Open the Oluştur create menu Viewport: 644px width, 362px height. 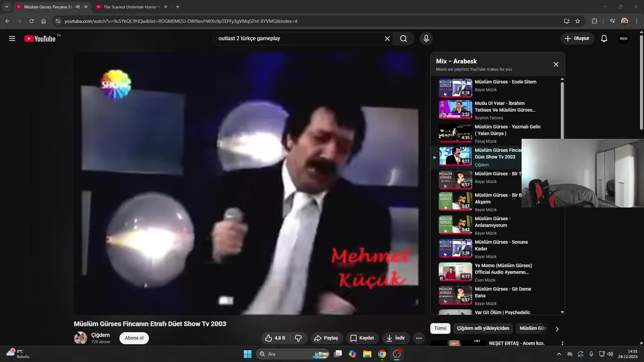tap(577, 39)
